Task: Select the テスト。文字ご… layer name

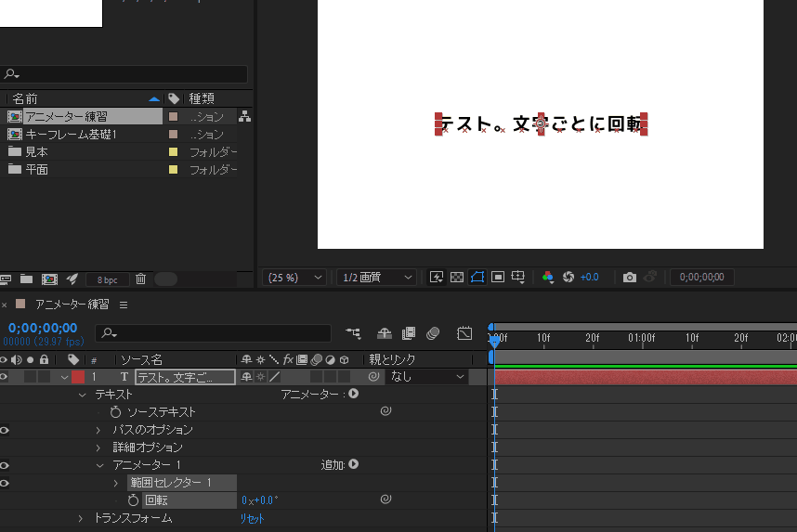Action: pyautogui.click(x=185, y=377)
